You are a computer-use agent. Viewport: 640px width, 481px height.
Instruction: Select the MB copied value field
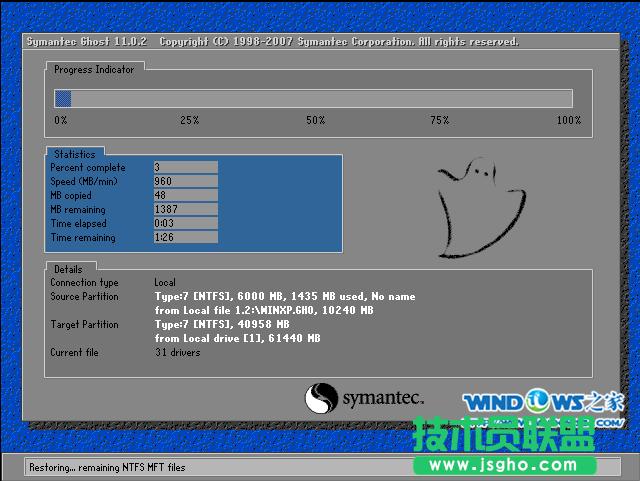185,196
